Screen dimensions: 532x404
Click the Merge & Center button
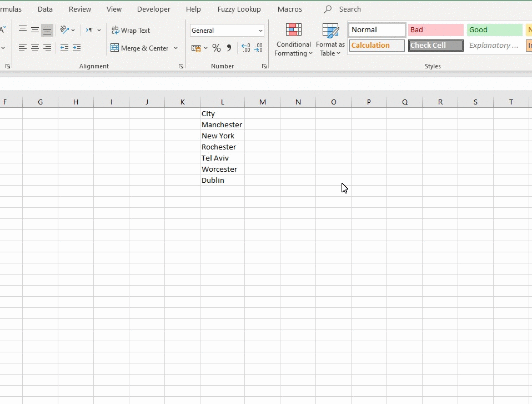point(140,48)
